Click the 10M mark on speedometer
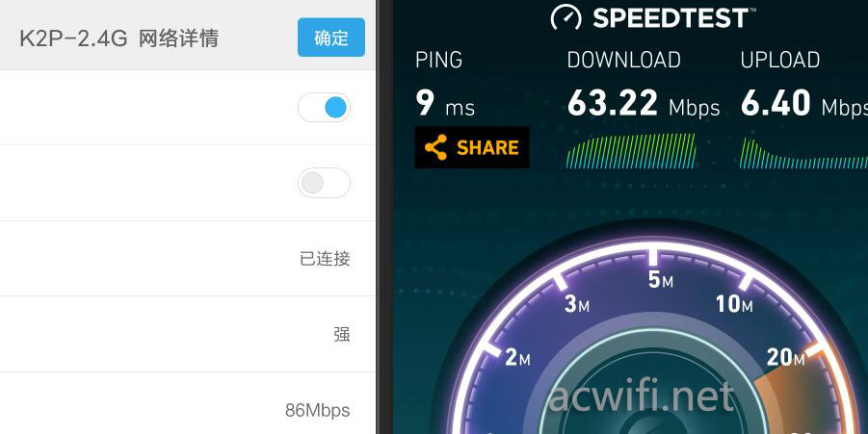868x434 pixels. [x=734, y=303]
